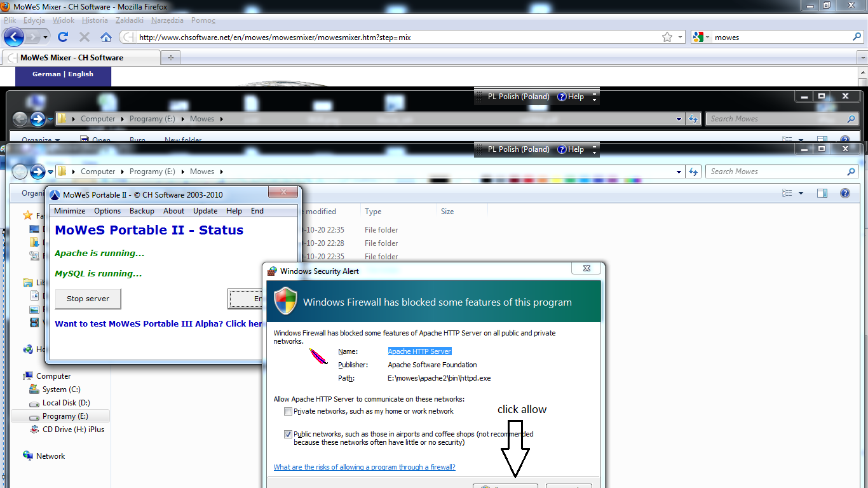Image resolution: width=868 pixels, height=488 pixels.
Task: Click the German language link
Action: [x=46, y=74]
